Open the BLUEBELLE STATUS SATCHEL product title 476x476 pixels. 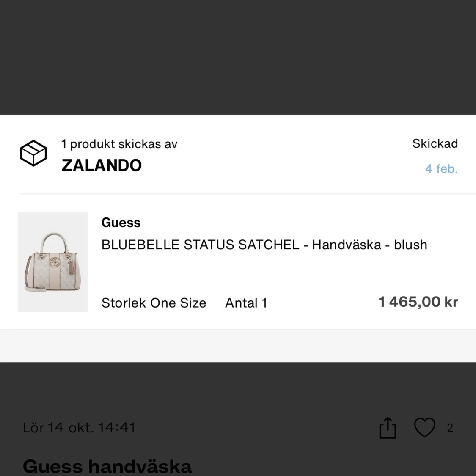[264, 245]
